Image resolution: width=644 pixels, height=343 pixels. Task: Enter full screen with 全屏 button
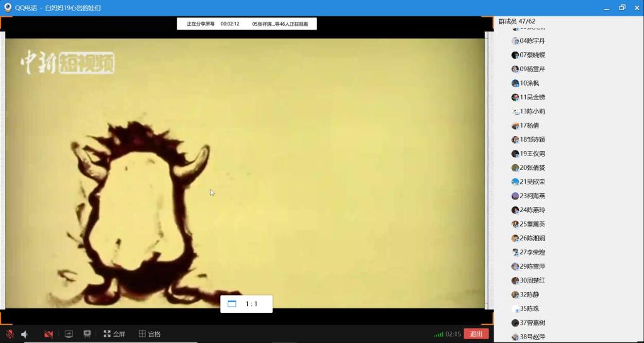click(x=114, y=334)
